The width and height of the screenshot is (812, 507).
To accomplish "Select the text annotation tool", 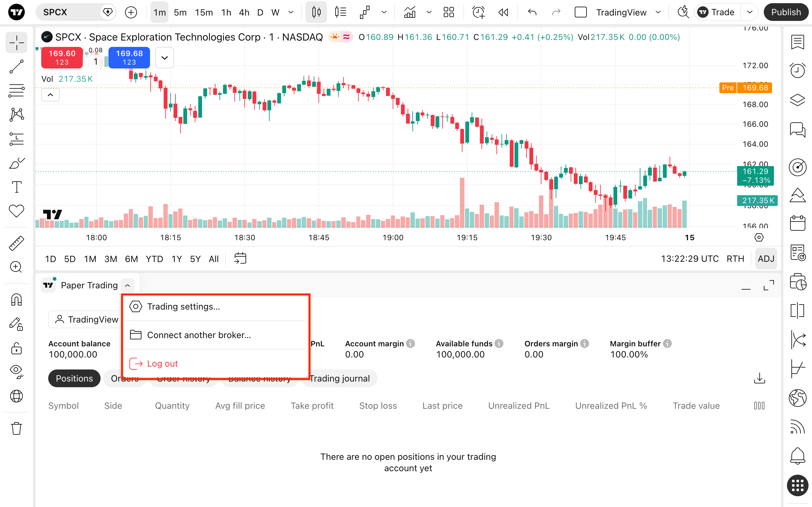I will (16, 187).
